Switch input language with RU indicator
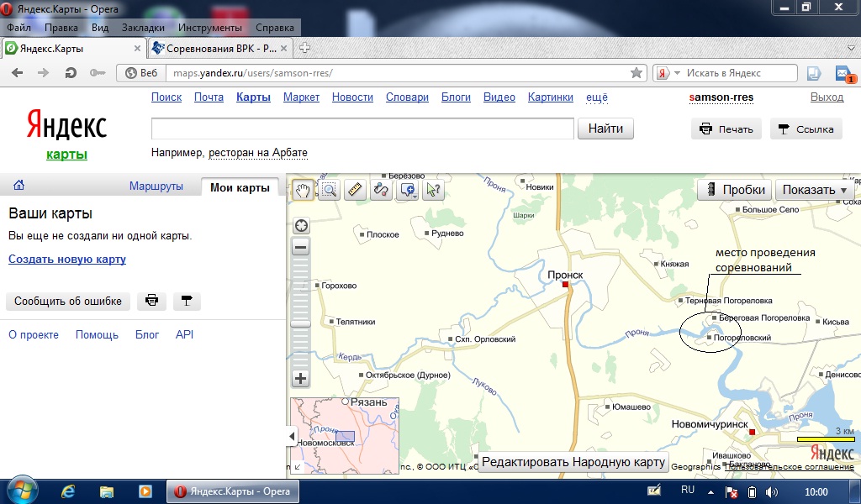The height and width of the screenshot is (504, 861). [x=688, y=491]
